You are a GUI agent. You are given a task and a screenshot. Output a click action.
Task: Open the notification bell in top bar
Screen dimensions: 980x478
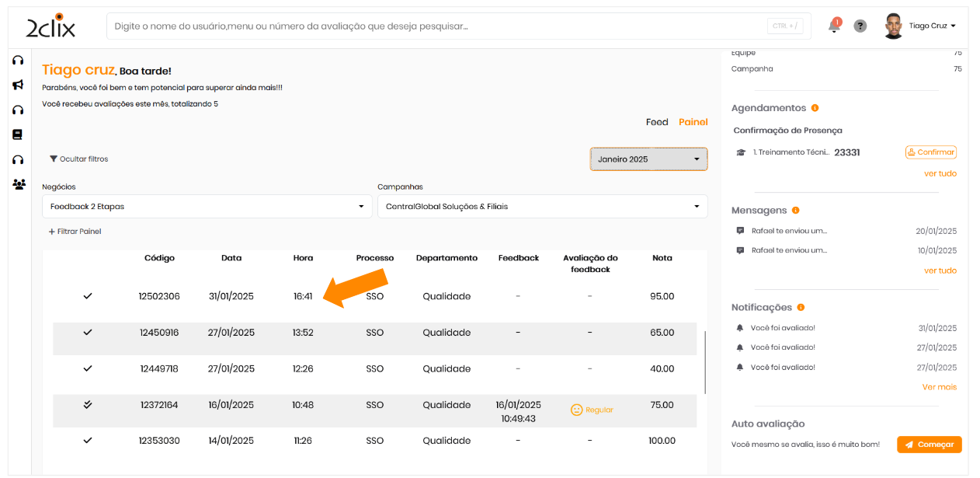pyautogui.click(x=834, y=26)
